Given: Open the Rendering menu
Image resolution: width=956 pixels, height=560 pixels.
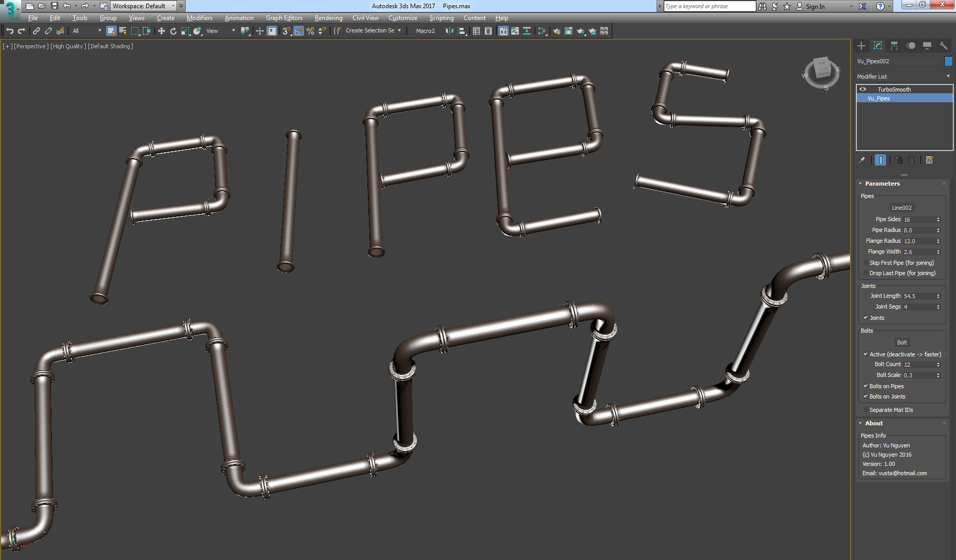Looking at the screenshot, I should point(328,18).
